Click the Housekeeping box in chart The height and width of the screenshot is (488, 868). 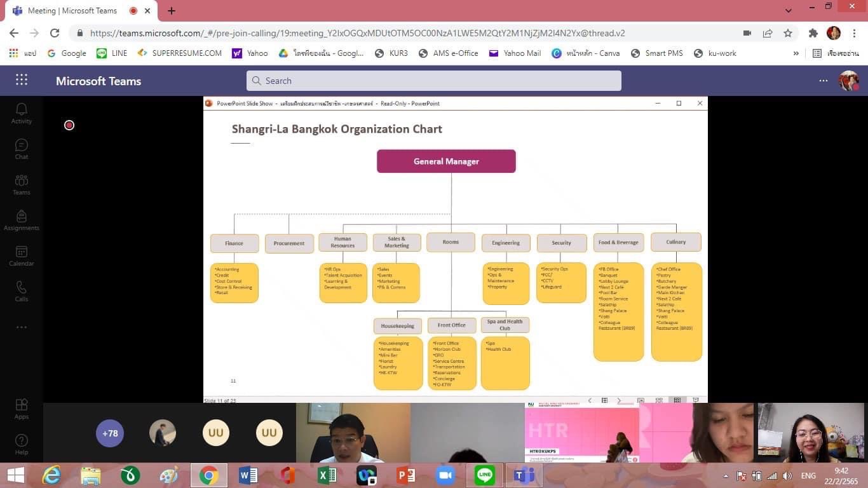click(x=397, y=326)
